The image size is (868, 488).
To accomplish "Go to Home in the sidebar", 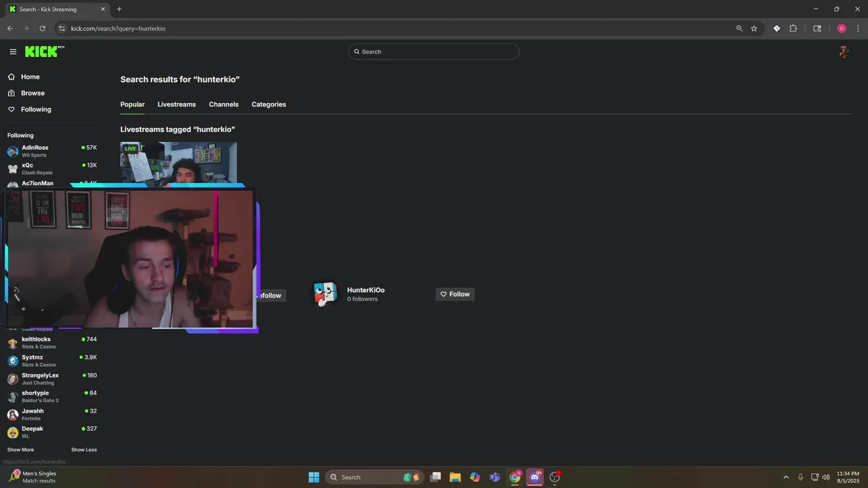I will (30, 77).
